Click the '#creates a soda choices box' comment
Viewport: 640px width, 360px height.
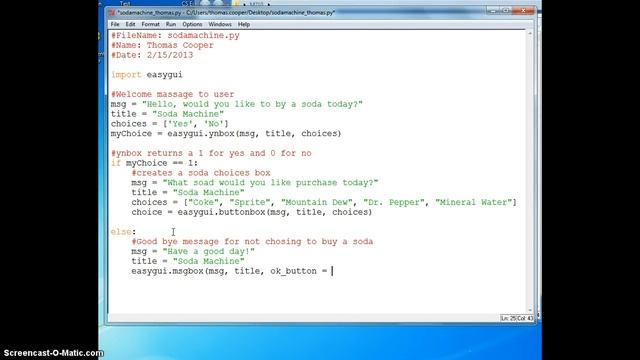coord(201,173)
